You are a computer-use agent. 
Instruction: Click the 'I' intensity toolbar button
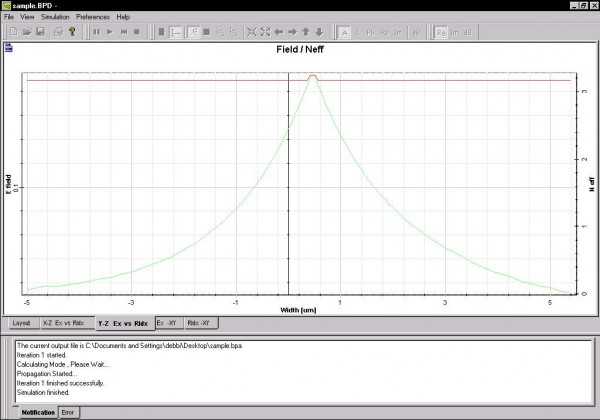(357, 33)
